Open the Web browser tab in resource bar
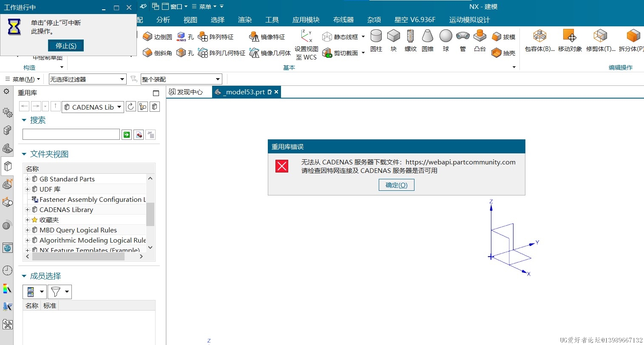Screen dimensions: 644x345 tap(7, 248)
